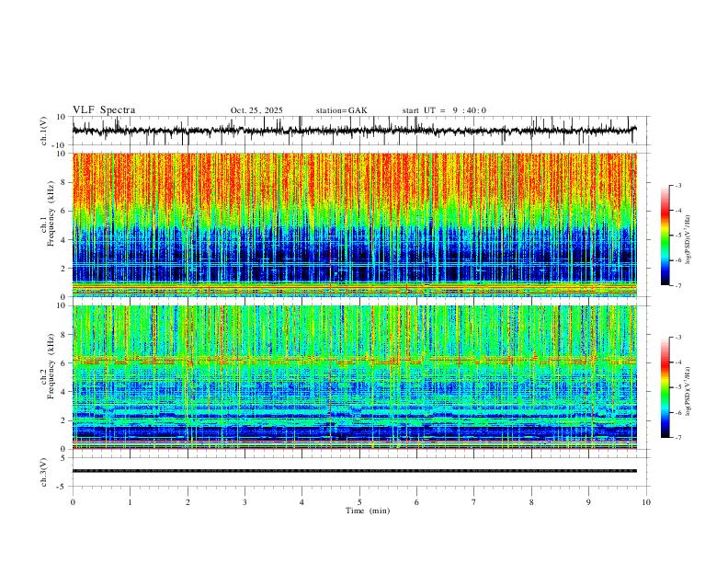
Task: Click the time axis tick label "0"
Action: coord(73,502)
